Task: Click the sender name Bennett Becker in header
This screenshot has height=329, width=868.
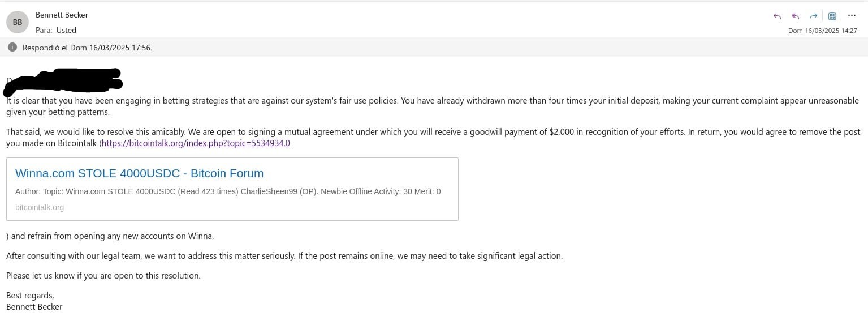Action: pos(62,15)
